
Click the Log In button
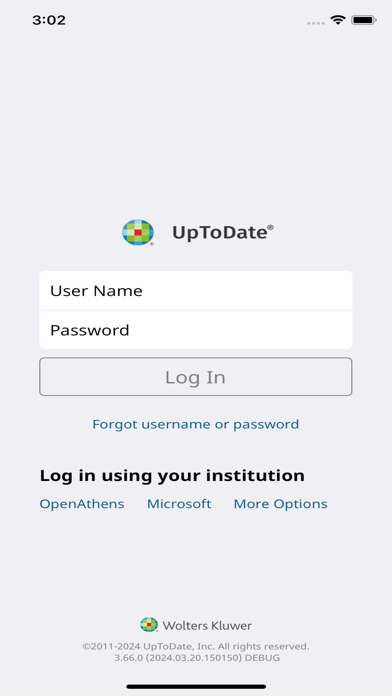pyautogui.click(x=196, y=376)
